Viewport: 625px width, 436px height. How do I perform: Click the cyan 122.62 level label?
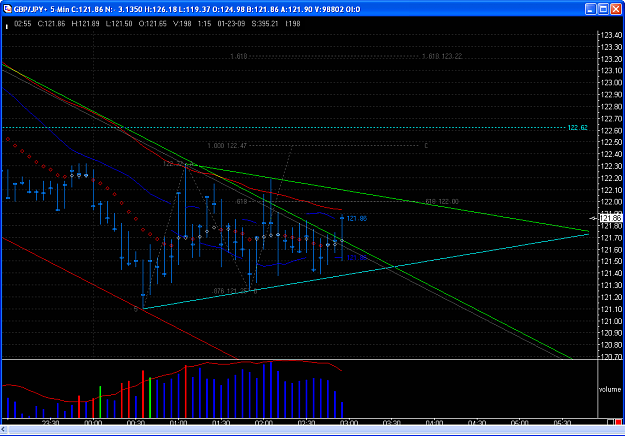tap(578, 128)
